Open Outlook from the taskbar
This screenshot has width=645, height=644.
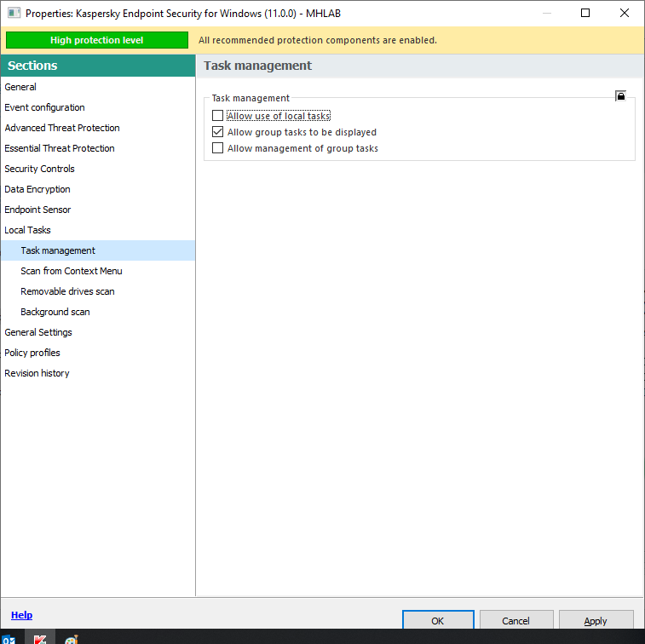click(9, 640)
